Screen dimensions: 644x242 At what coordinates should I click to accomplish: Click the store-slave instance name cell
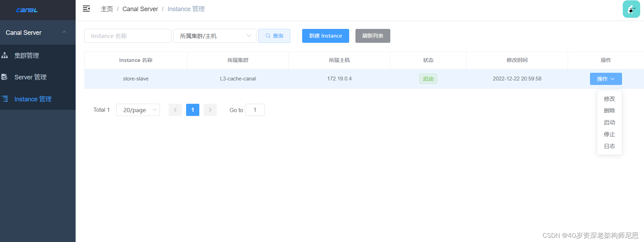[x=136, y=79]
